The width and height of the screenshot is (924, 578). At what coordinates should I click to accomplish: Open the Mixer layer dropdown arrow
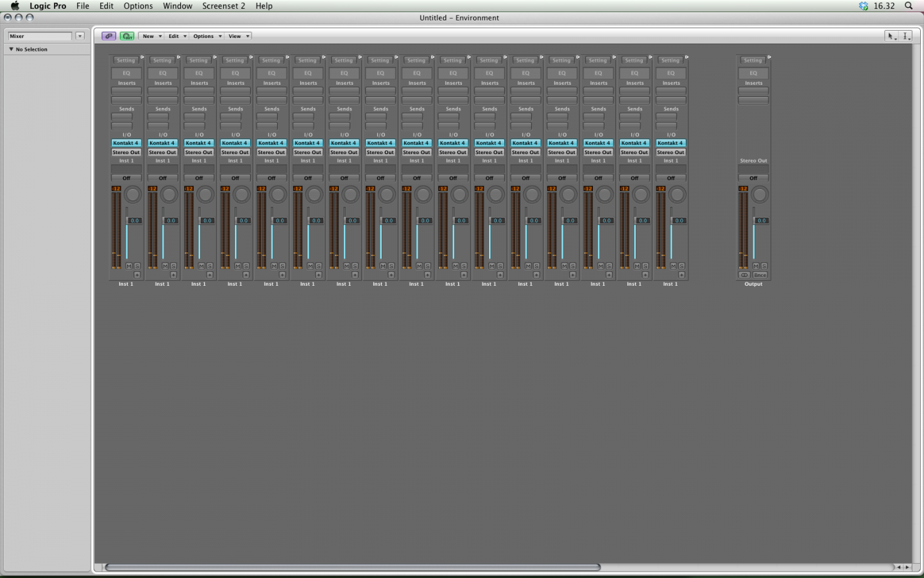coord(80,36)
